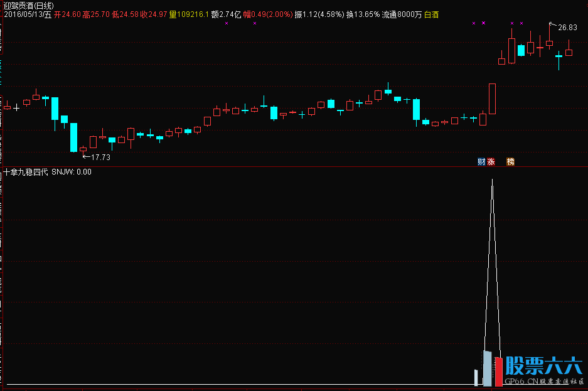Click the 迎驾贡酒(日线) chart title
588x391 pixels.
(x=29, y=5)
